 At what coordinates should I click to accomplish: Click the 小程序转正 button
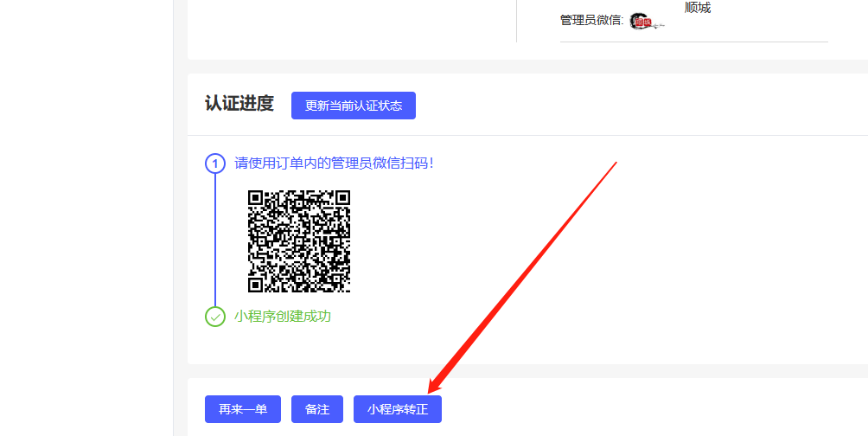click(398, 409)
